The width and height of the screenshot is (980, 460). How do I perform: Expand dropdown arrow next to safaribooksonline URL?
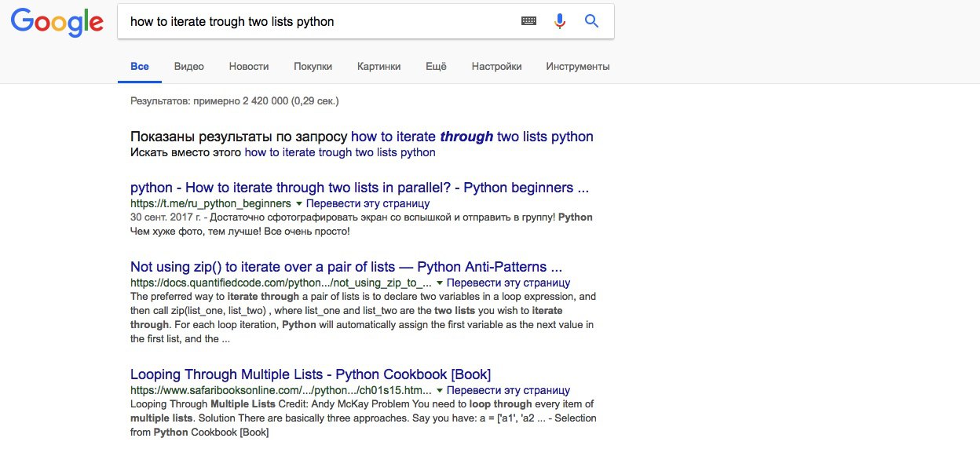(x=440, y=390)
